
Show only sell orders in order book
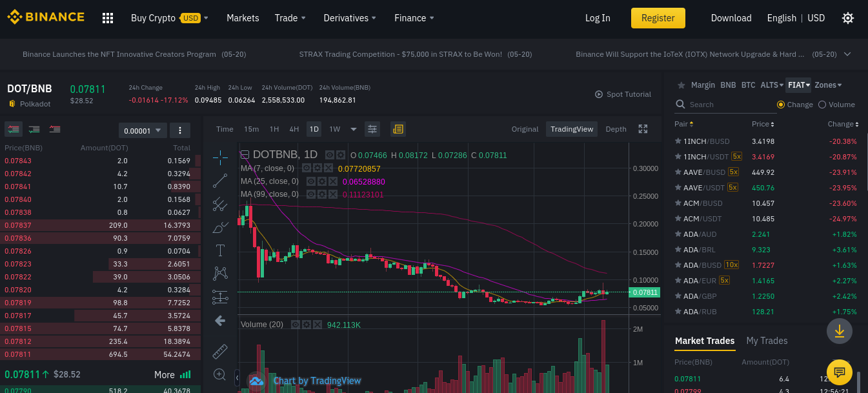point(55,130)
